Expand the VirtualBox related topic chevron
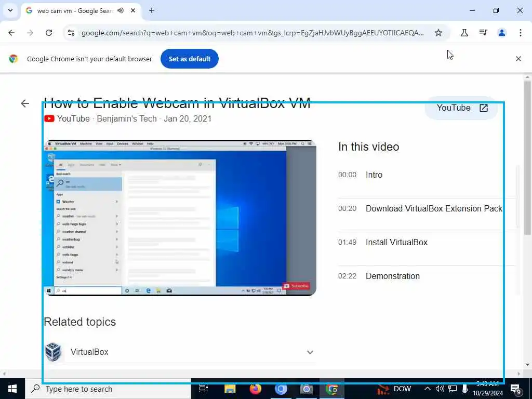 [x=310, y=352]
